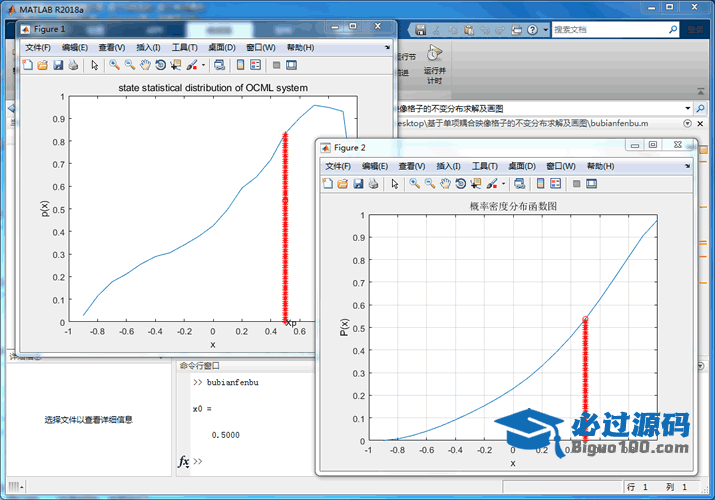This screenshot has width=715, height=500.
Task: Expand the current folder path dropdown
Action: [688, 108]
